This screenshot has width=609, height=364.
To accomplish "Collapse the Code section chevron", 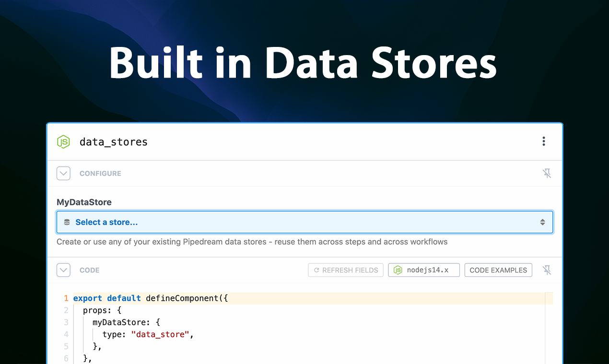I will 63,270.
